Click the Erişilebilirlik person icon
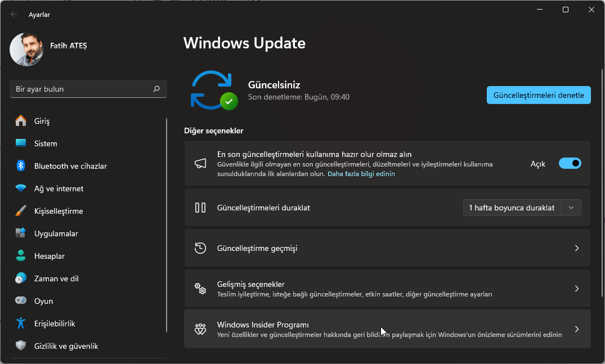The height and width of the screenshot is (364, 605). pyautogui.click(x=21, y=323)
